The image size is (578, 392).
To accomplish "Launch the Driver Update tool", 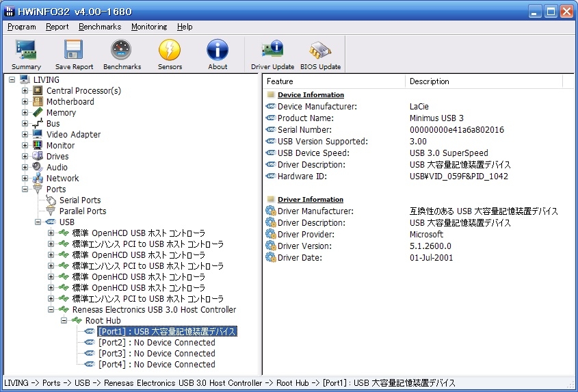I will [x=272, y=54].
